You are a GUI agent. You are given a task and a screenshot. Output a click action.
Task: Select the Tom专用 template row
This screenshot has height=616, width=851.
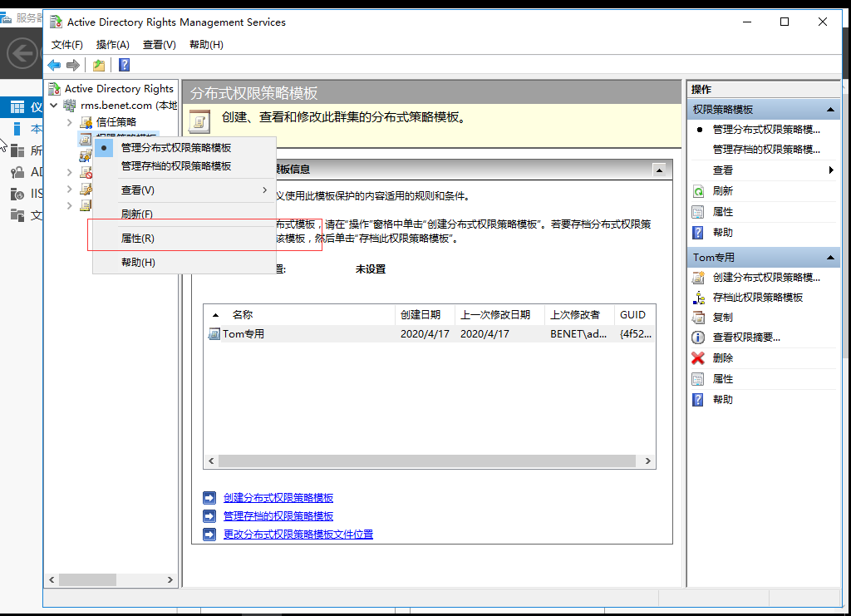[x=430, y=334]
